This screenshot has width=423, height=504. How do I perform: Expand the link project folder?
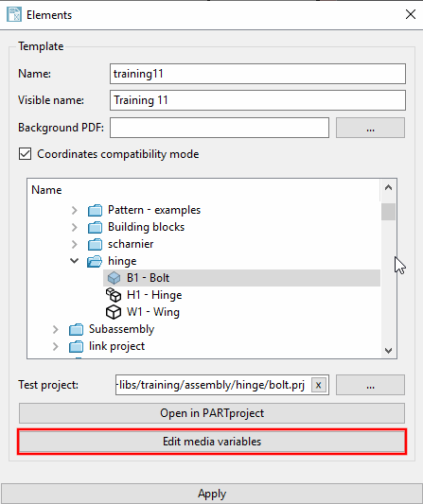point(56,346)
